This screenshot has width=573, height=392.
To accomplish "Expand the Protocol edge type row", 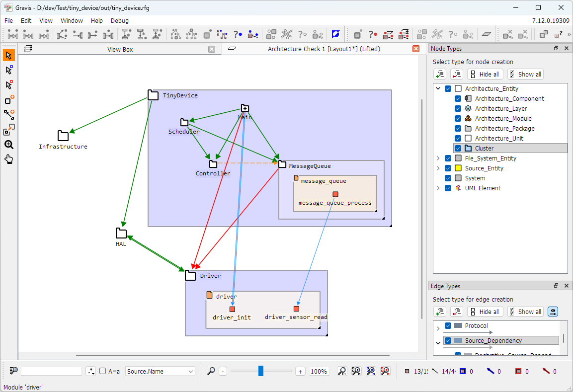I will (438, 328).
